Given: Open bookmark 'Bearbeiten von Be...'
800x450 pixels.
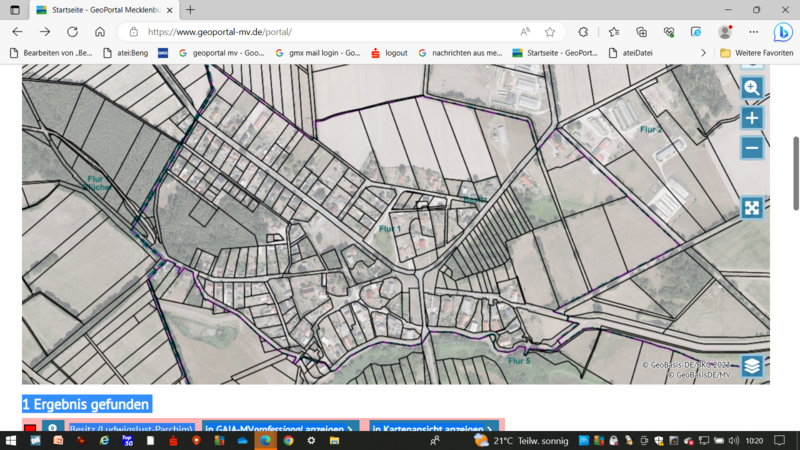Looking at the screenshot, I should tap(51, 53).
